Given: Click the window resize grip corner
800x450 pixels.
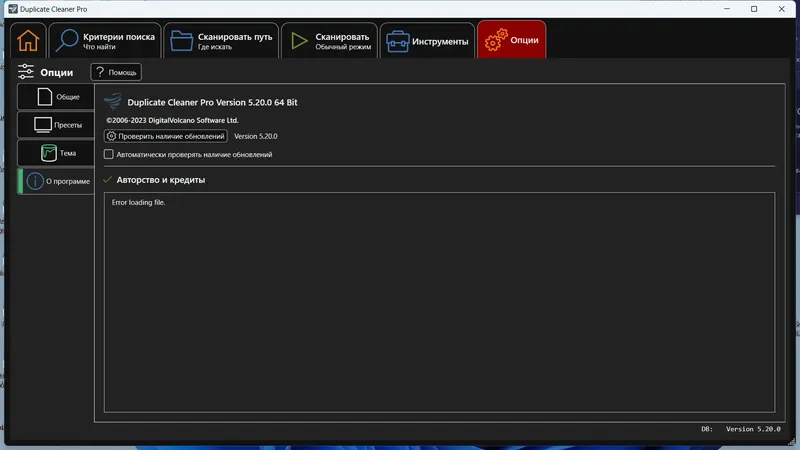Looking at the screenshot, I should (791, 441).
